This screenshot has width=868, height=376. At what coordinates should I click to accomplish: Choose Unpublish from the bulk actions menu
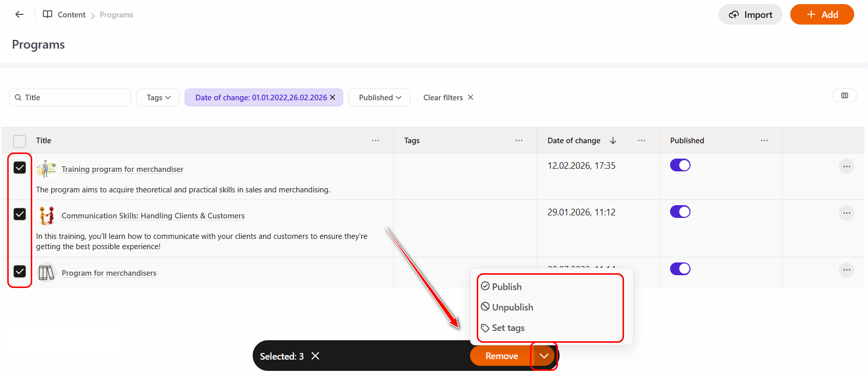[513, 307]
